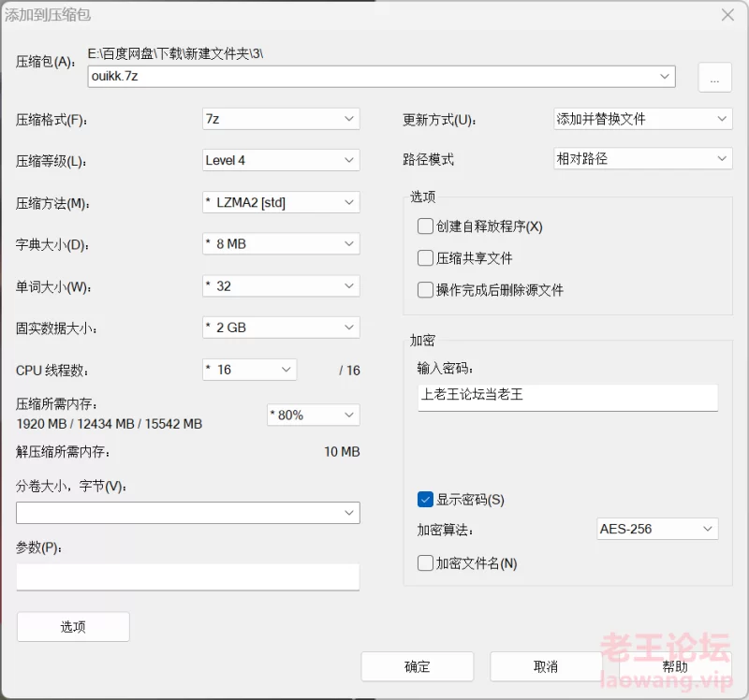This screenshot has width=749, height=700.
Task: Open the 单词大小 32 dropdown
Action: pos(281,286)
